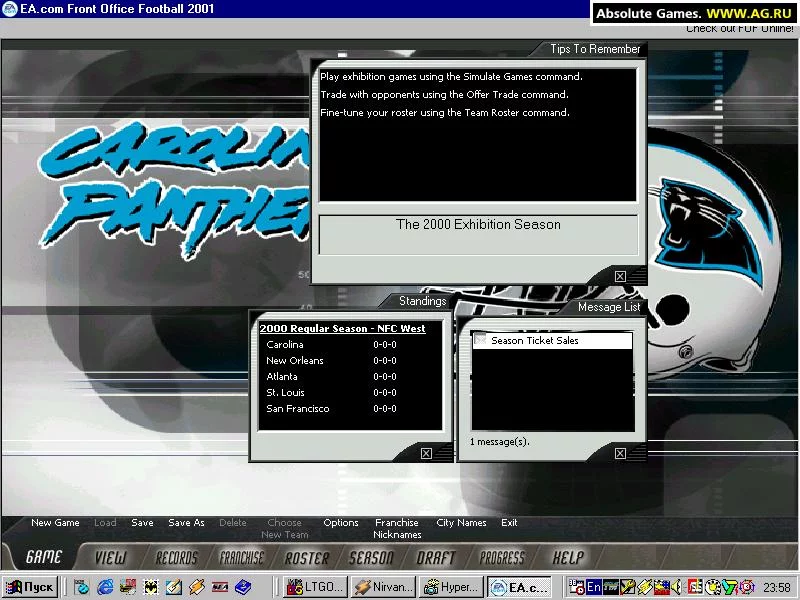
Task: Choose the Save As command
Action: 186,523
